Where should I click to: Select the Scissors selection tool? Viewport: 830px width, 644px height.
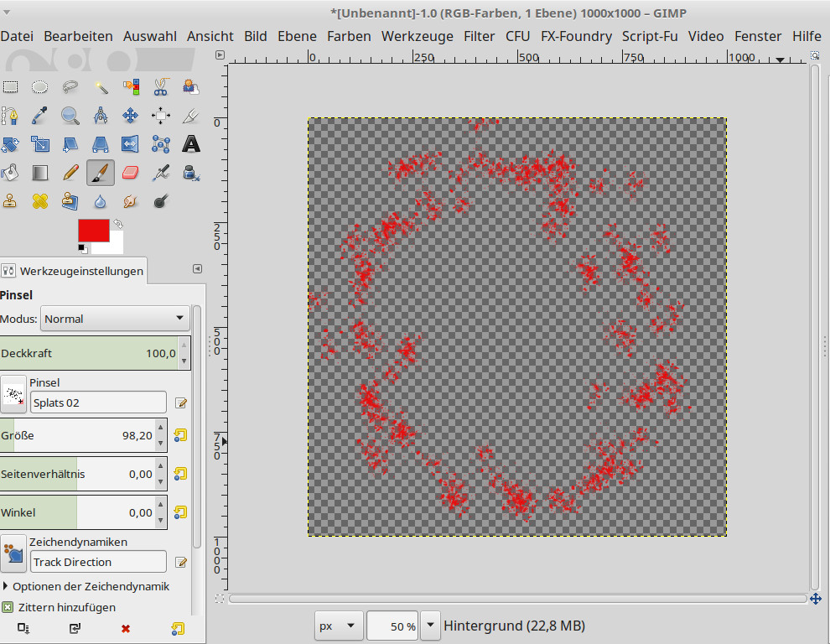pyautogui.click(x=161, y=86)
